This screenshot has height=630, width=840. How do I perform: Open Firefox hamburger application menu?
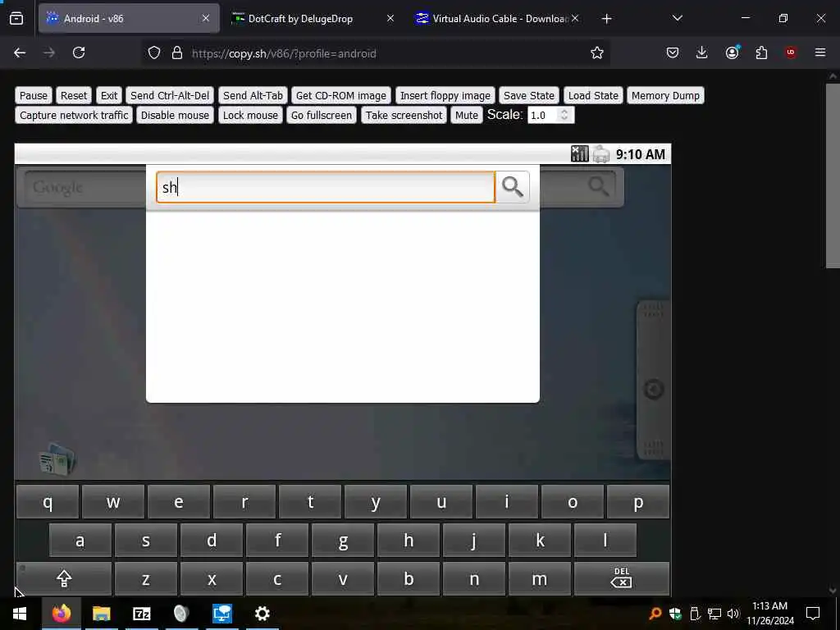[x=820, y=53]
